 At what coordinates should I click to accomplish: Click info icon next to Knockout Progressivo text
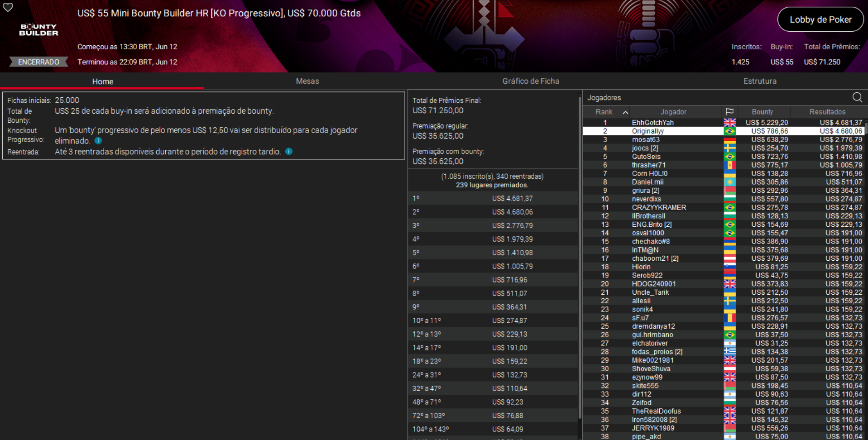tap(98, 141)
